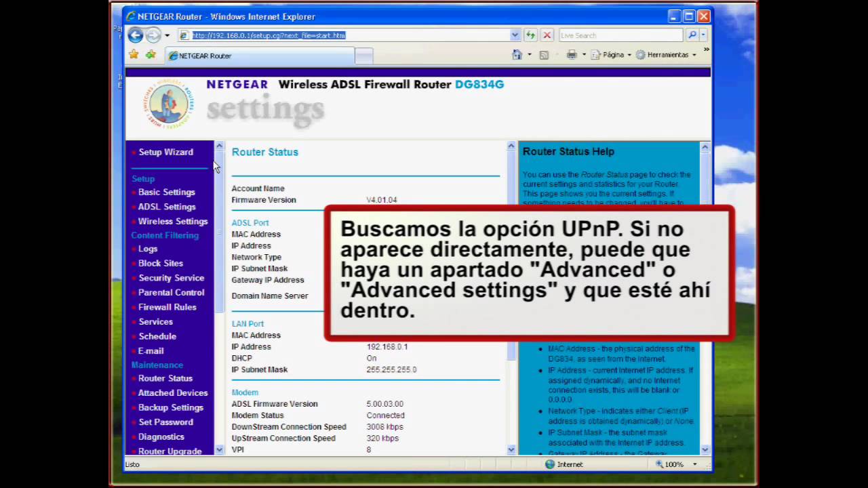
Task: Click the Live Search box
Action: coord(620,35)
